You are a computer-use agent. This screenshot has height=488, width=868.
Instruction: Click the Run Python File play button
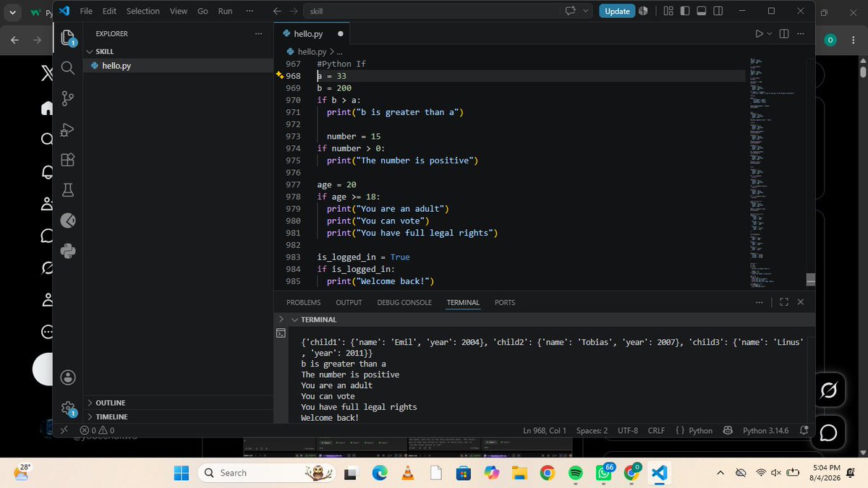point(759,34)
